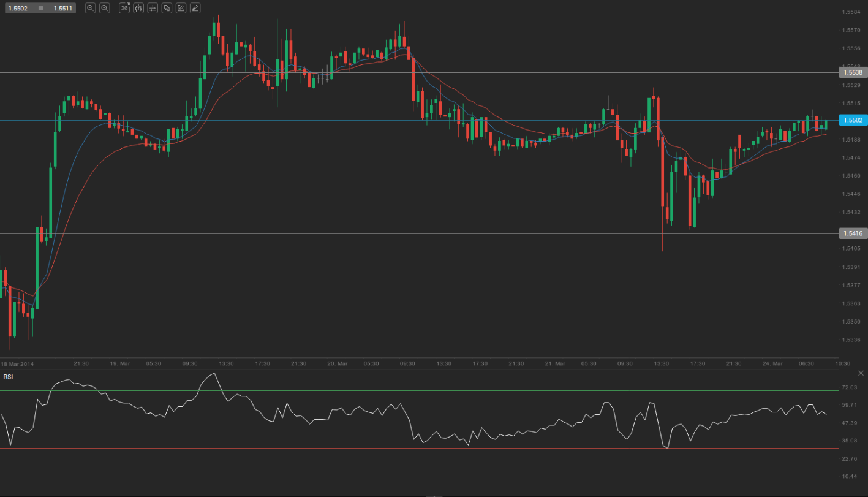Click the square between bid and ask prices
Screen dimensions: 868x497
click(40, 8)
